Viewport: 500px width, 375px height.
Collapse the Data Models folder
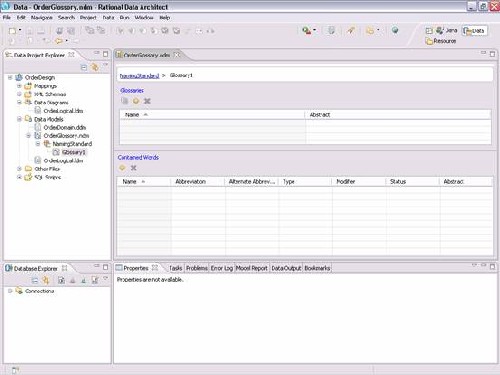pos(19,119)
